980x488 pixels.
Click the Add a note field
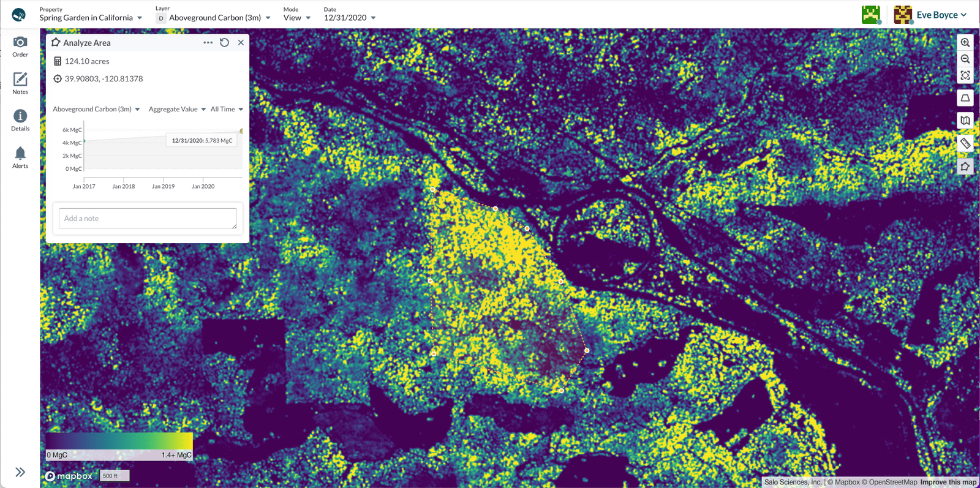tap(148, 219)
